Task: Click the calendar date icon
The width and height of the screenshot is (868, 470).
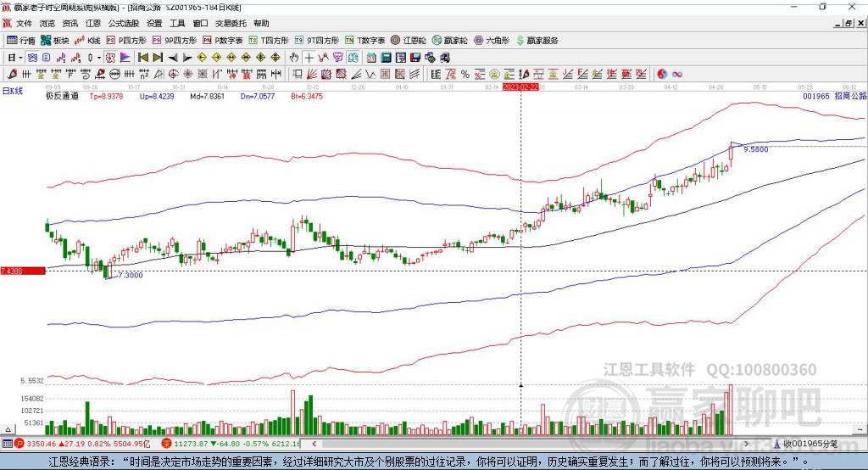Action: [371, 58]
